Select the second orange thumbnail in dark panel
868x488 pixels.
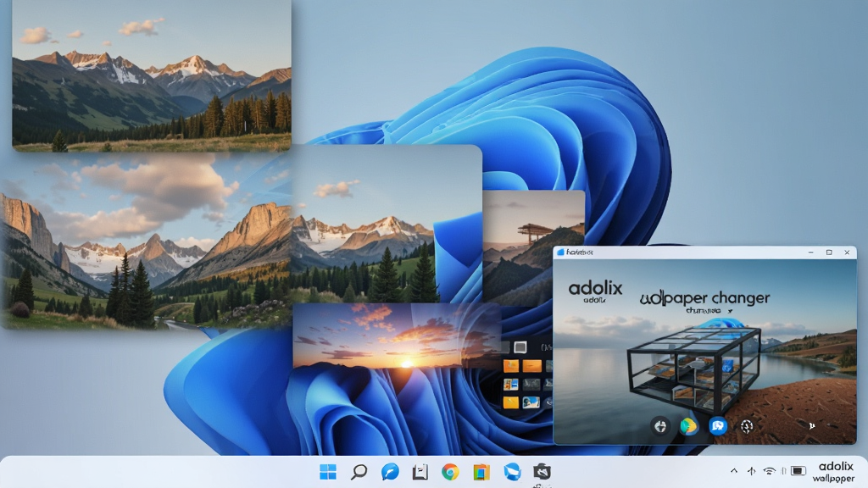[532, 366]
